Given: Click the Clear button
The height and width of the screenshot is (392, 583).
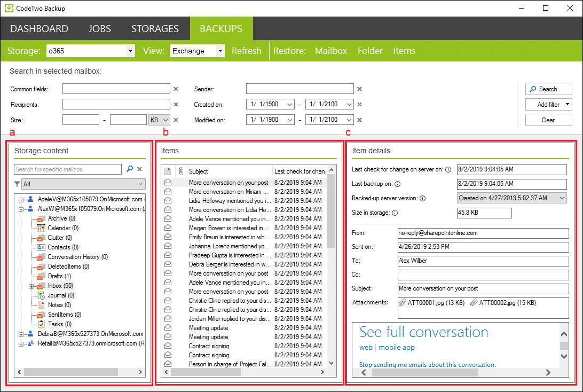Looking at the screenshot, I should 548,120.
